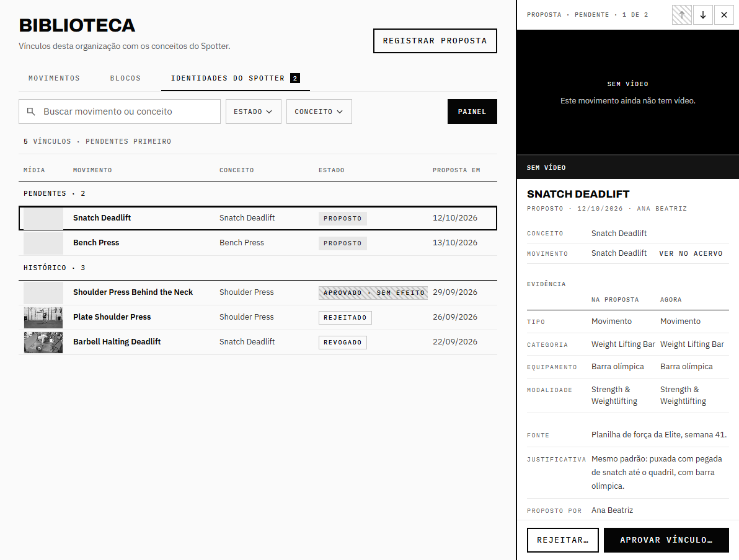Click the Conceito column header
Viewport: 739px width, 560px height.
(237, 170)
